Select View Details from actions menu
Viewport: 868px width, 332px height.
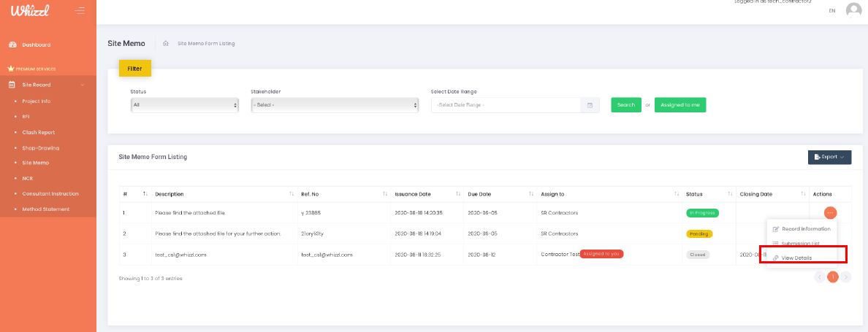click(796, 258)
